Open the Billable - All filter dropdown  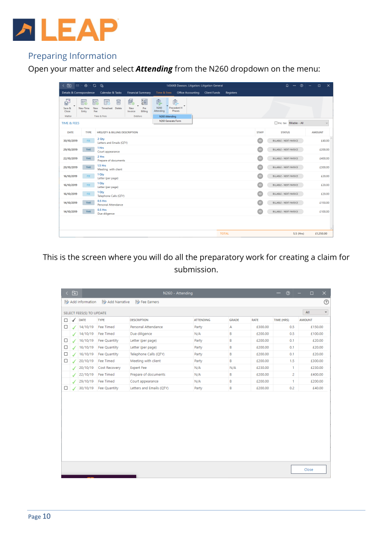(x=308, y=123)
